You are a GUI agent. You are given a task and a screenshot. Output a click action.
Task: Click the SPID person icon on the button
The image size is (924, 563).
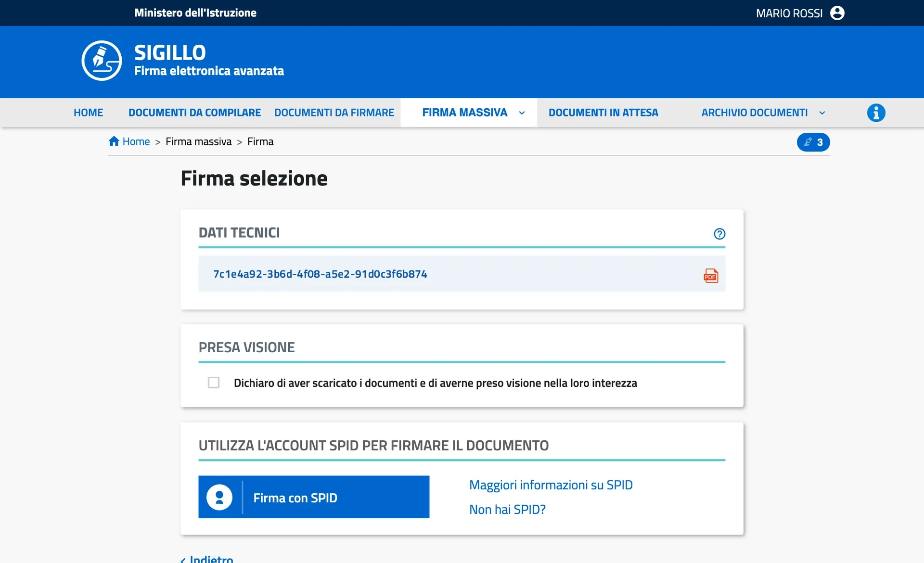pos(219,497)
